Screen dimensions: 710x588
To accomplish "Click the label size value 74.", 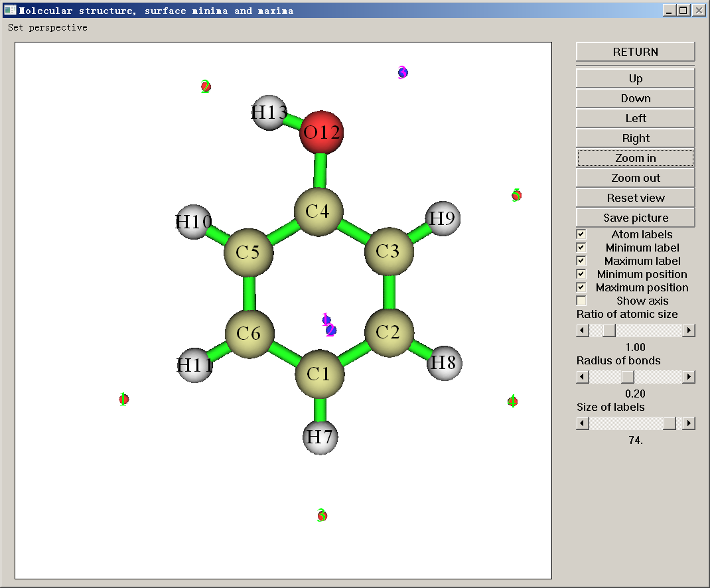I will click(x=635, y=440).
